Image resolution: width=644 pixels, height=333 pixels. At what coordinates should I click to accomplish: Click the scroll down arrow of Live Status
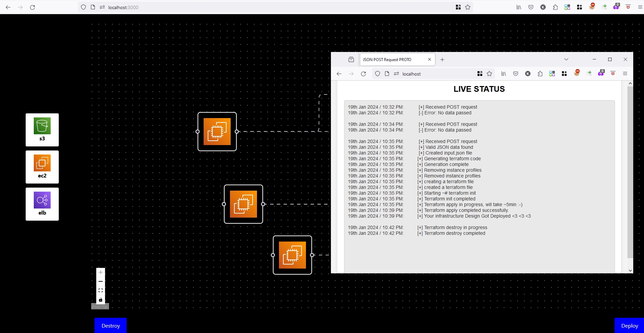click(x=630, y=270)
